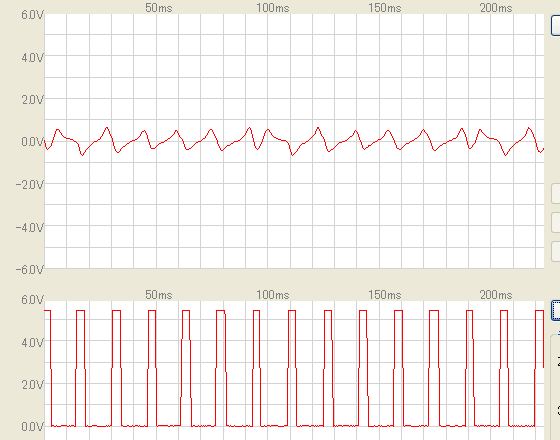The height and width of the screenshot is (440, 560).
Task: Click the 100ms label on upper graph
Action: point(272,8)
